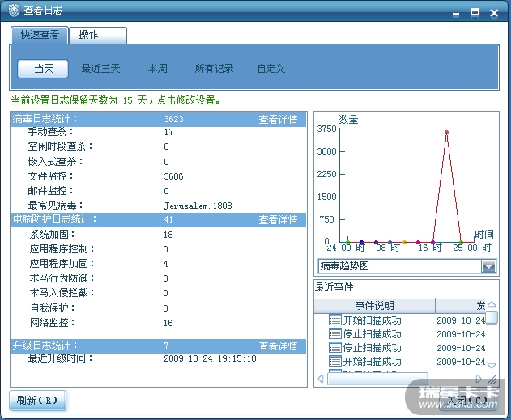The height and width of the screenshot is (420, 511).
Task: Click the 木马行为防御 row label
Action: (x=62, y=278)
